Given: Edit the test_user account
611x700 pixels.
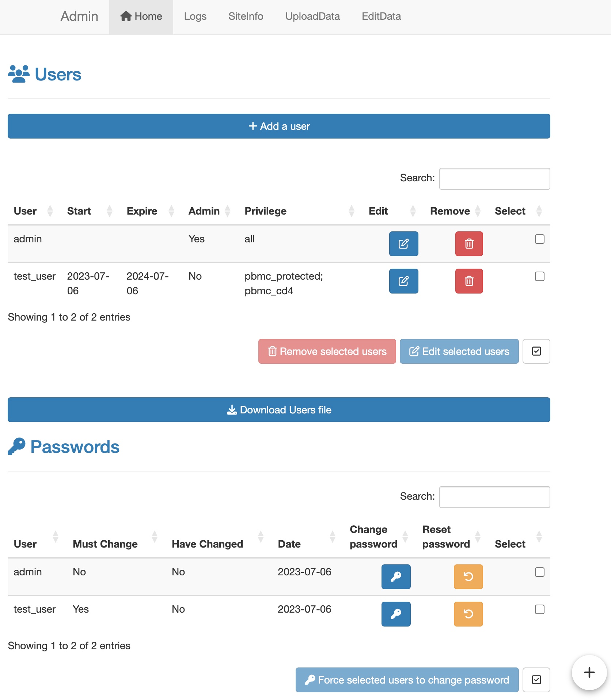Looking at the screenshot, I should (x=403, y=281).
